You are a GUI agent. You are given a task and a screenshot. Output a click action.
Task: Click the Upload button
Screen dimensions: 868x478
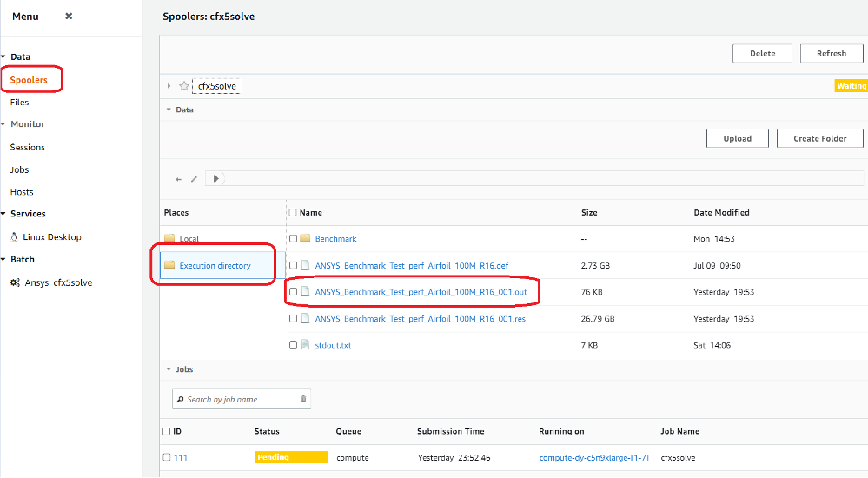point(738,138)
